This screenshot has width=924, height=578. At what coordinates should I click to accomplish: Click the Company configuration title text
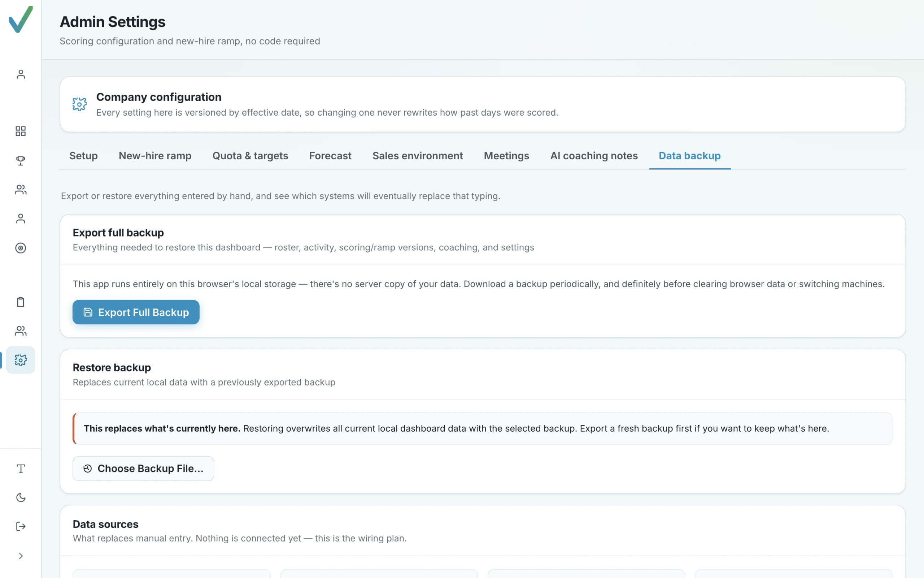[x=159, y=97]
